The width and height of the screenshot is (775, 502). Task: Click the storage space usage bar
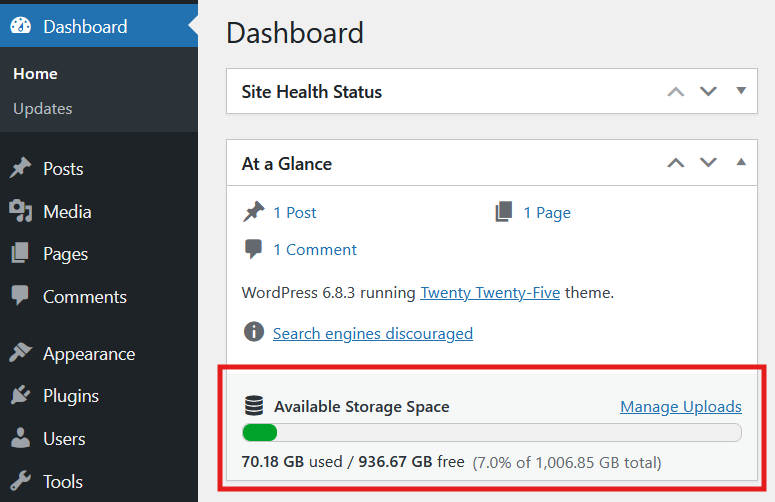pyautogui.click(x=492, y=433)
